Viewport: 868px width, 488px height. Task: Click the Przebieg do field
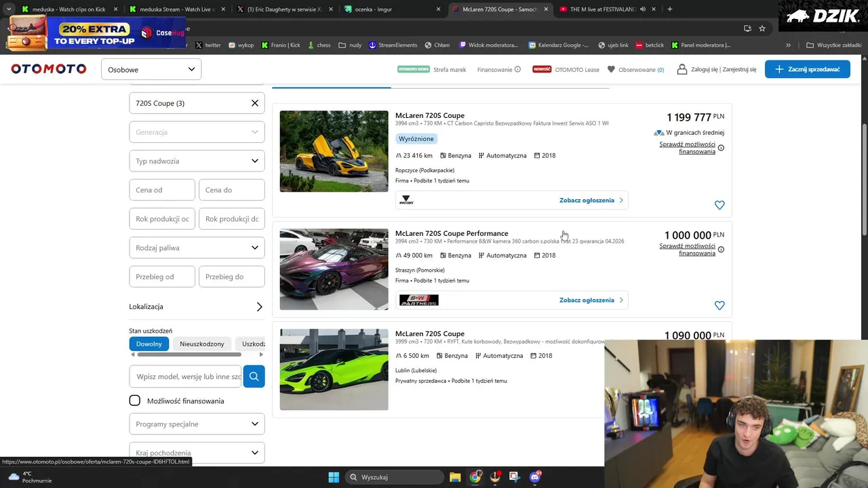(231, 277)
